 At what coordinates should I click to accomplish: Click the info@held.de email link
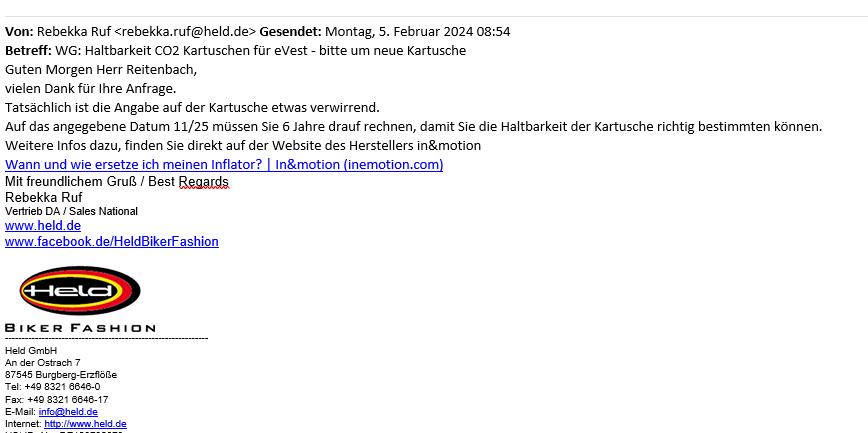tap(68, 412)
